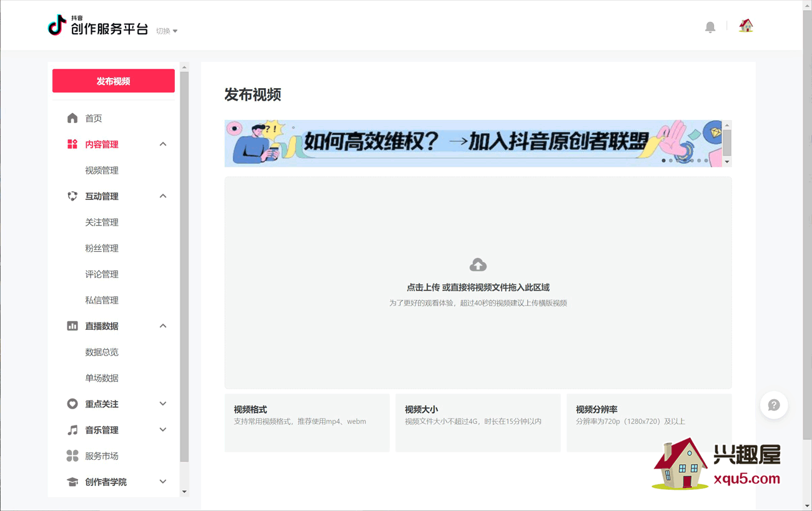
Task: Open 评论管理 menu item
Action: pyautogui.click(x=102, y=274)
